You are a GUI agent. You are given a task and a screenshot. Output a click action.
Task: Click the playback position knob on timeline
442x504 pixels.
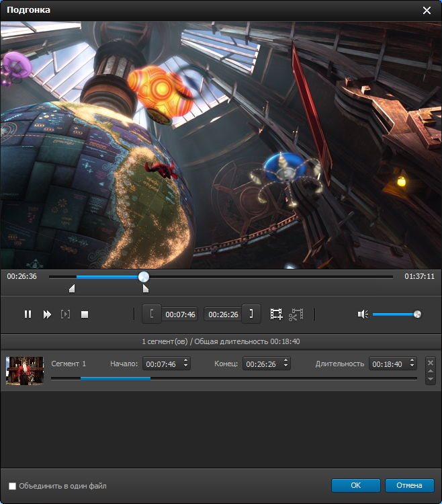click(143, 276)
